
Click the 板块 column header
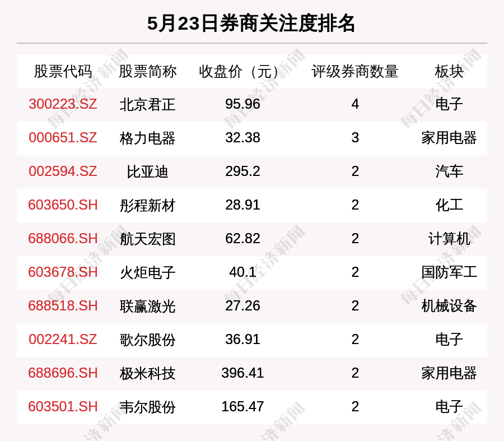pyautogui.click(x=449, y=71)
